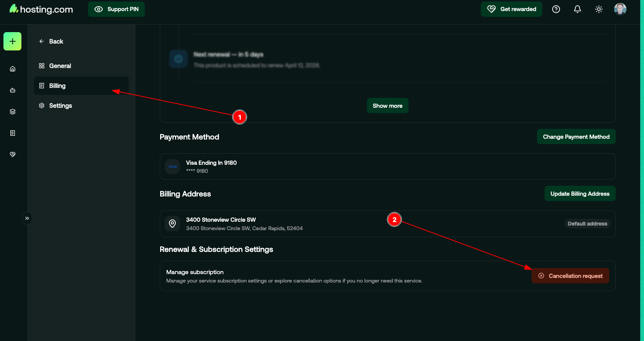Screen dimensions: 644x341
Task: Click the invoice document sidebar icon
Action: coord(13,133)
